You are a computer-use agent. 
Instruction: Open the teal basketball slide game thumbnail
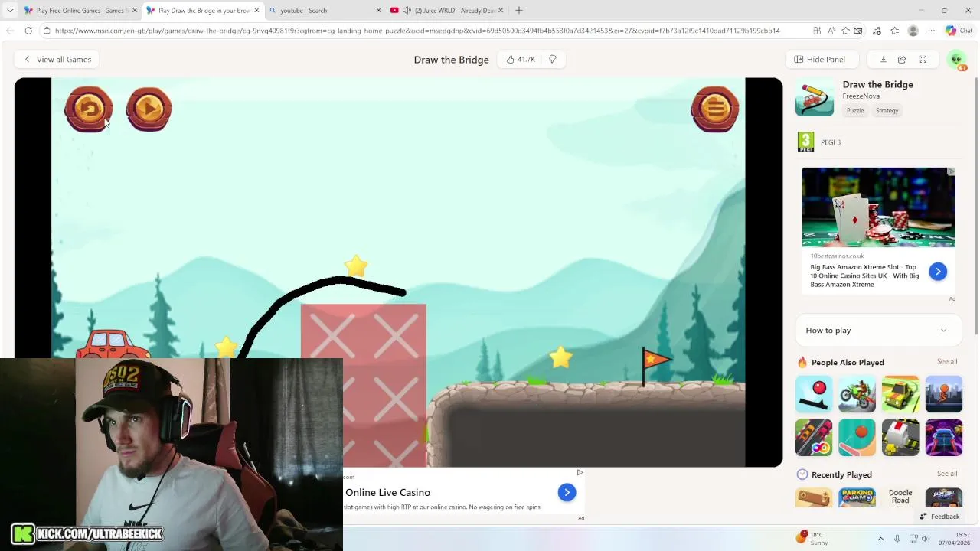tap(857, 437)
